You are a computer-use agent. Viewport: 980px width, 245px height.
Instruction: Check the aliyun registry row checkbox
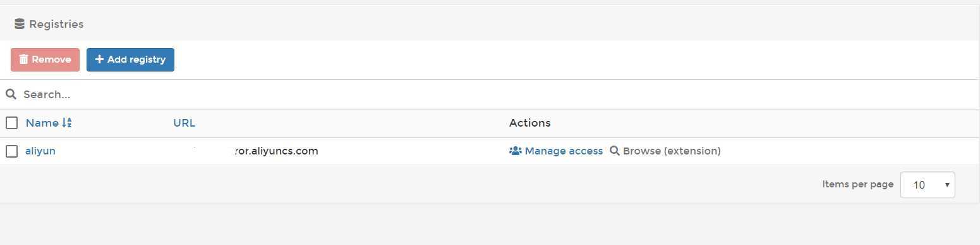11,151
